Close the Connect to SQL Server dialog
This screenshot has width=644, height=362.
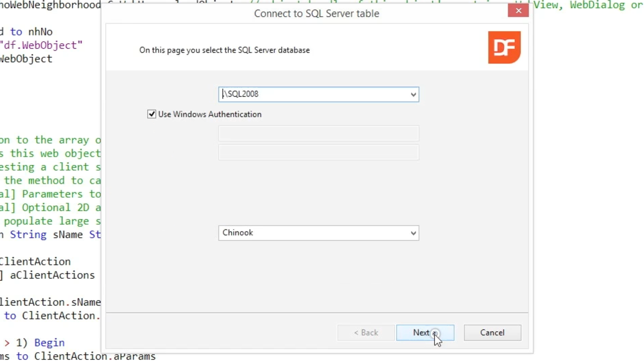pos(518,11)
